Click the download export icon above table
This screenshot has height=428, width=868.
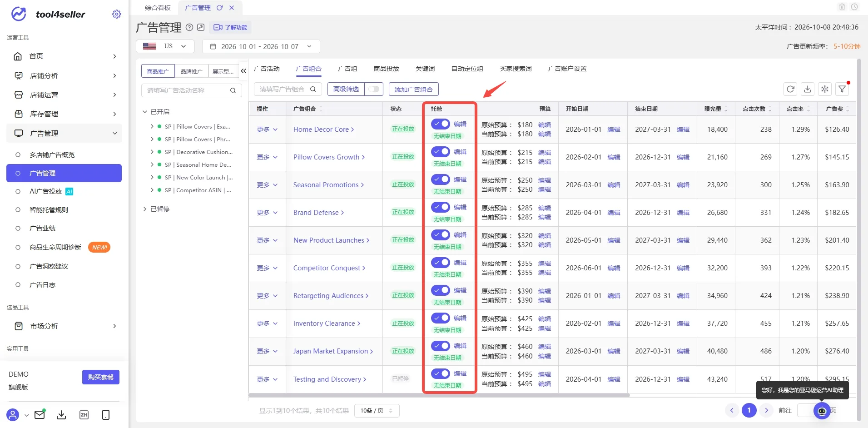(808, 89)
